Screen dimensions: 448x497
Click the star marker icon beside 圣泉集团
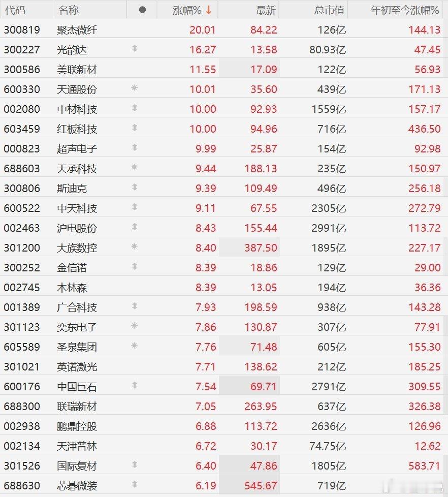pyautogui.click(x=134, y=346)
